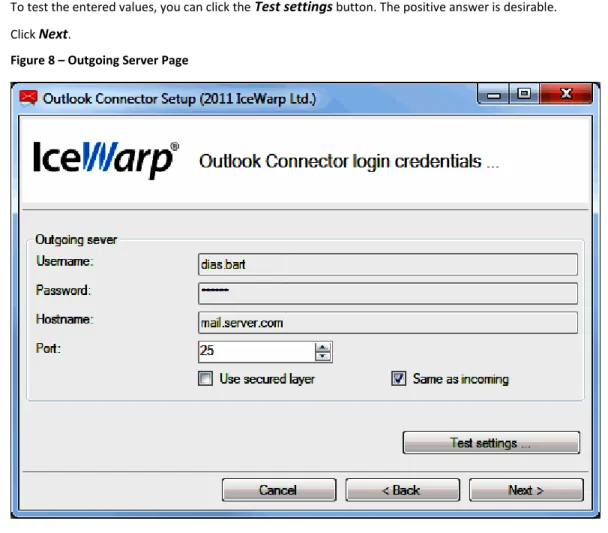Click the Port: label
This screenshot has height=533, width=608.
(x=48, y=348)
